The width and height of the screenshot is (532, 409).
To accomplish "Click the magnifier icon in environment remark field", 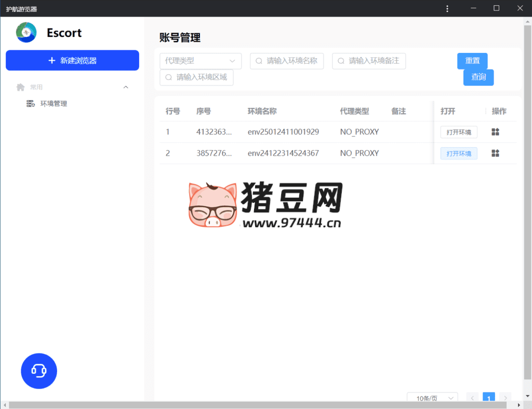I will (x=341, y=61).
